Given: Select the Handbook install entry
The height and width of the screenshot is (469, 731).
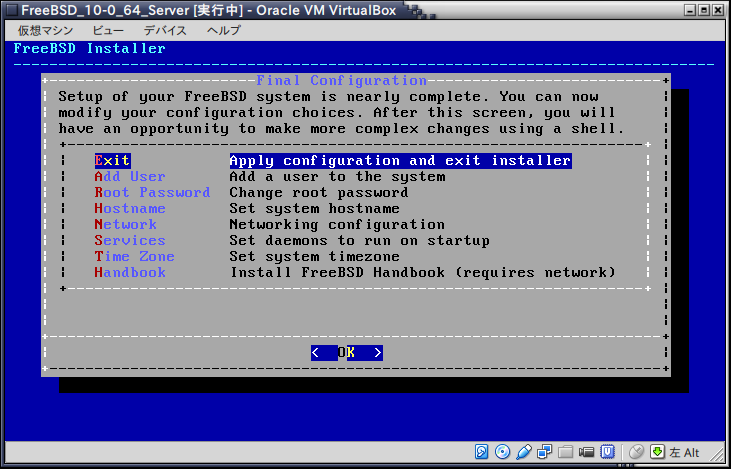Looking at the screenshot, I should pyautogui.click(x=129, y=272).
